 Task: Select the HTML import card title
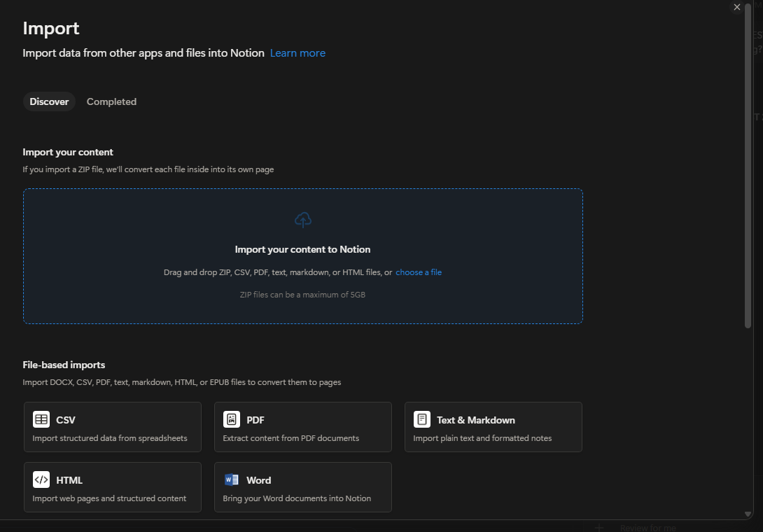click(x=69, y=480)
